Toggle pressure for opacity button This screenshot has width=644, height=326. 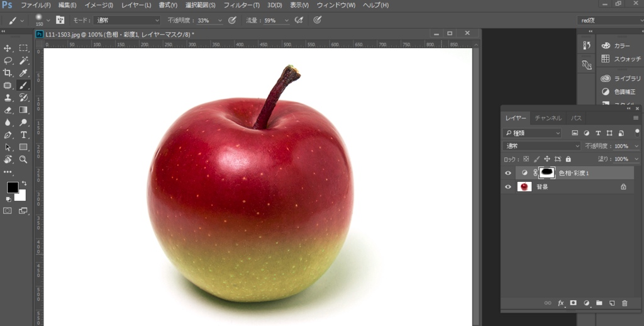(232, 20)
